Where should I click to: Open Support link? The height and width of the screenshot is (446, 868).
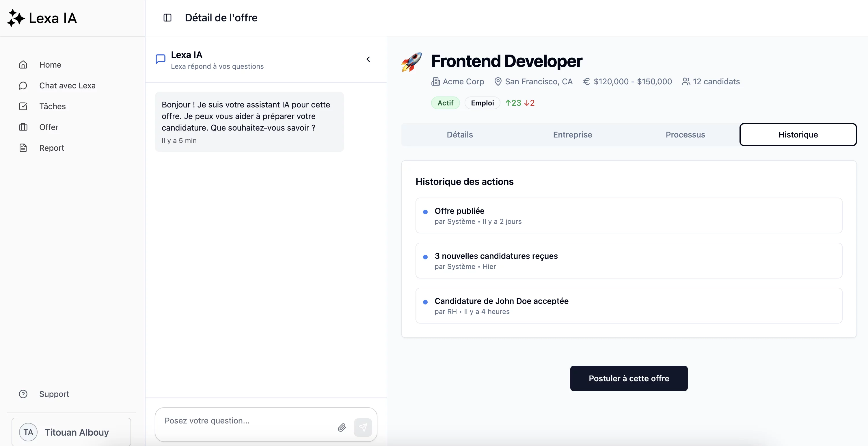[54, 394]
